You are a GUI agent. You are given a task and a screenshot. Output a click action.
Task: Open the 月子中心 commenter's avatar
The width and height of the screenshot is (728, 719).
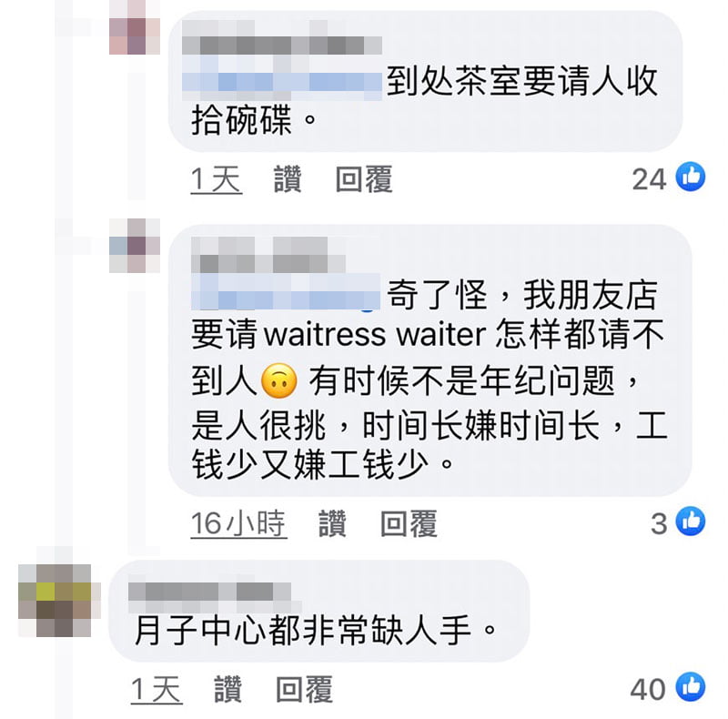pos(55,600)
